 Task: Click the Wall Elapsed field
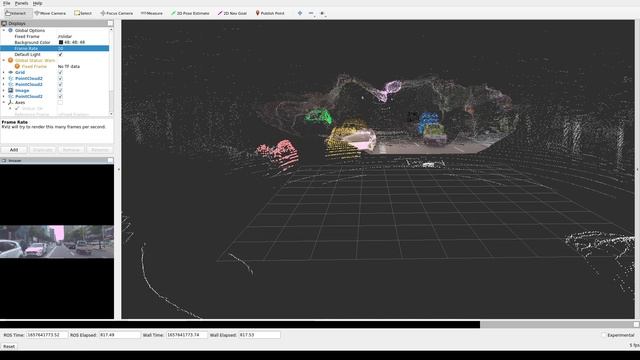[x=259, y=335]
